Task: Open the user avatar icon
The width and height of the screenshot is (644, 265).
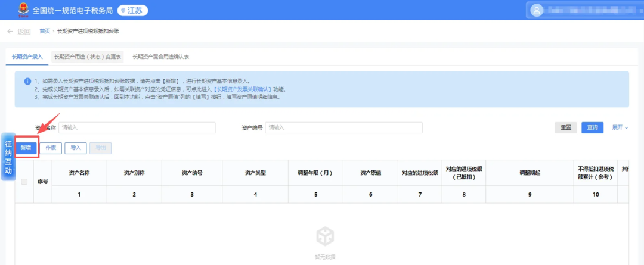Action: (x=536, y=10)
